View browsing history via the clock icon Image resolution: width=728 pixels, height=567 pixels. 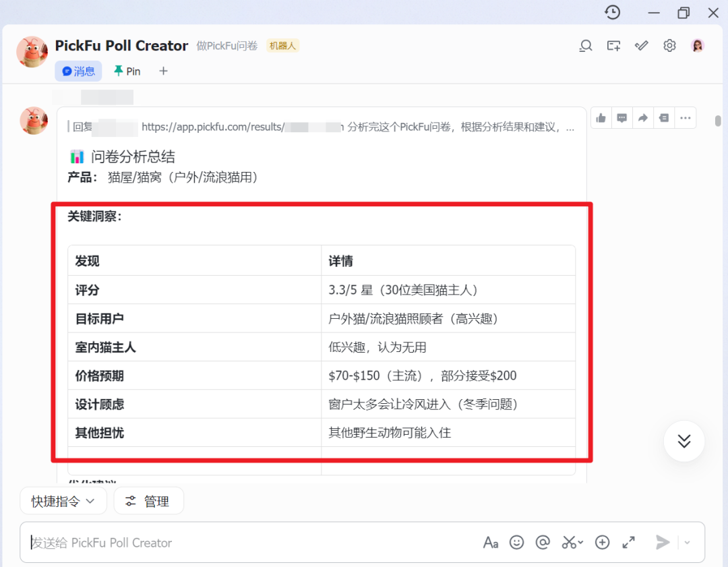612,13
